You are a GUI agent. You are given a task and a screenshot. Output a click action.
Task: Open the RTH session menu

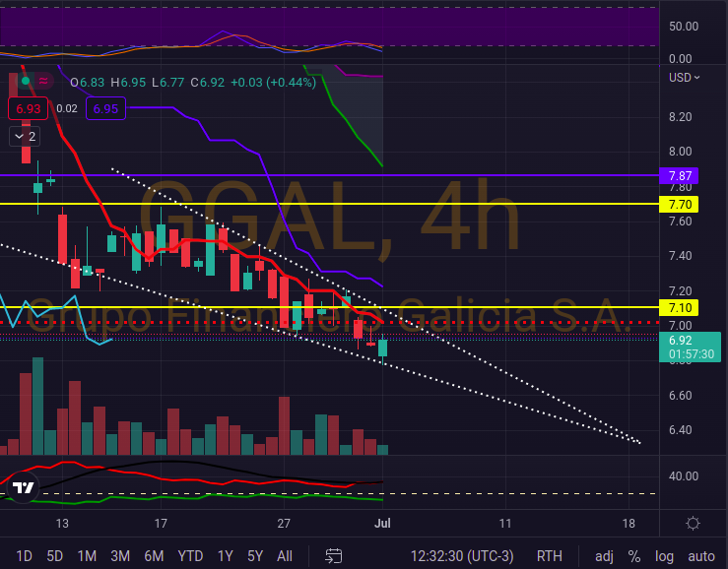pyautogui.click(x=550, y=555)
